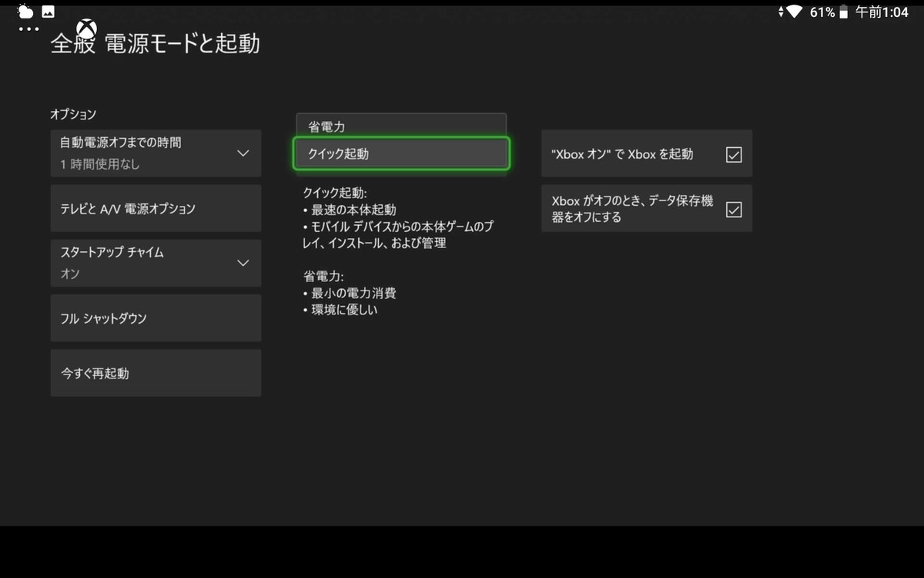
Task: Tap the battery icon in status bar
Action: coord(844,12)
